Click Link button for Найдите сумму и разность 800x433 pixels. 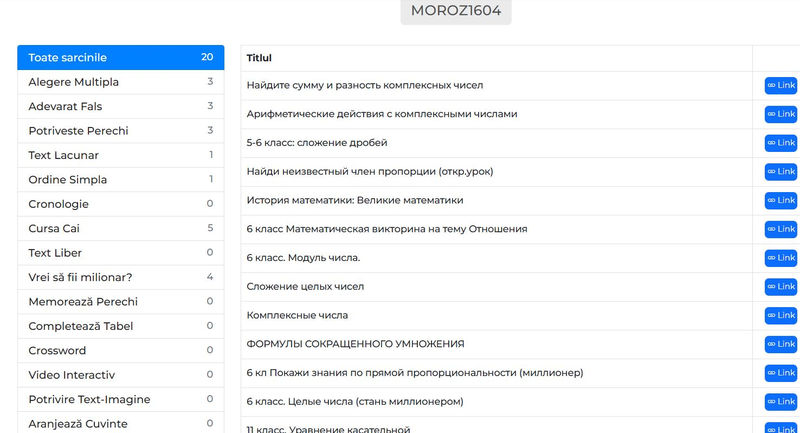click(781, 86)
